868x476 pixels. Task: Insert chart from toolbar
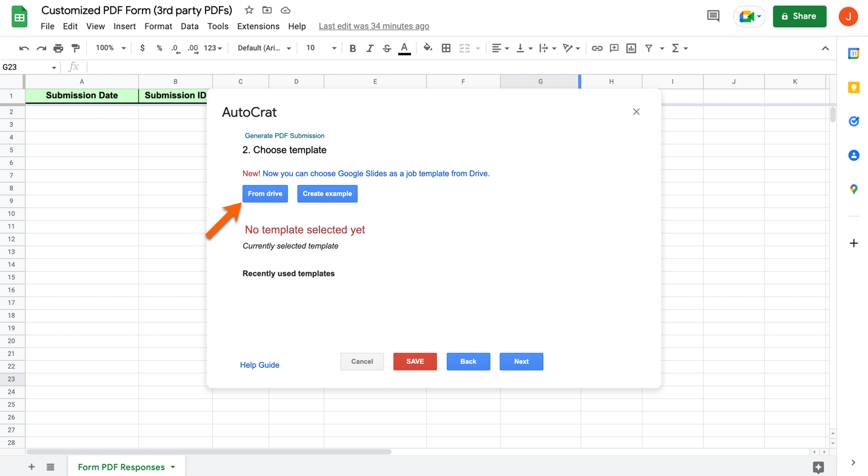point(631,49)
